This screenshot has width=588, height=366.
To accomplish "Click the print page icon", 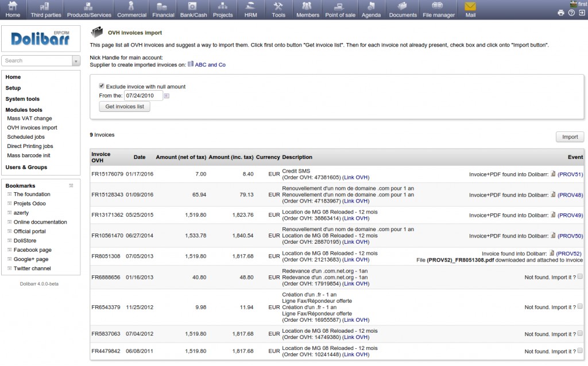I will 561,13.
